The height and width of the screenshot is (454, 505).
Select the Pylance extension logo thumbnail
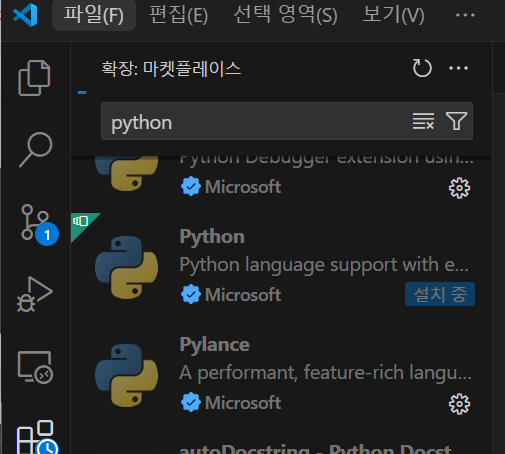(126, 376)
